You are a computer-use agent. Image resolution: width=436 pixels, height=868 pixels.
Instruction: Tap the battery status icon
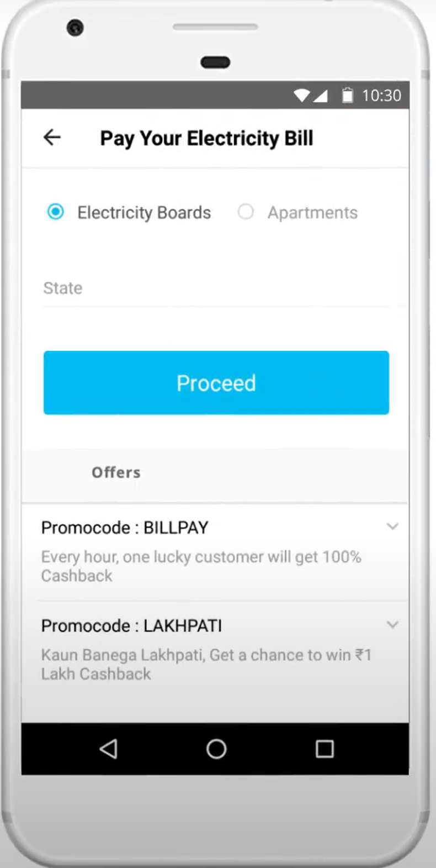click(x=347, y=96)
